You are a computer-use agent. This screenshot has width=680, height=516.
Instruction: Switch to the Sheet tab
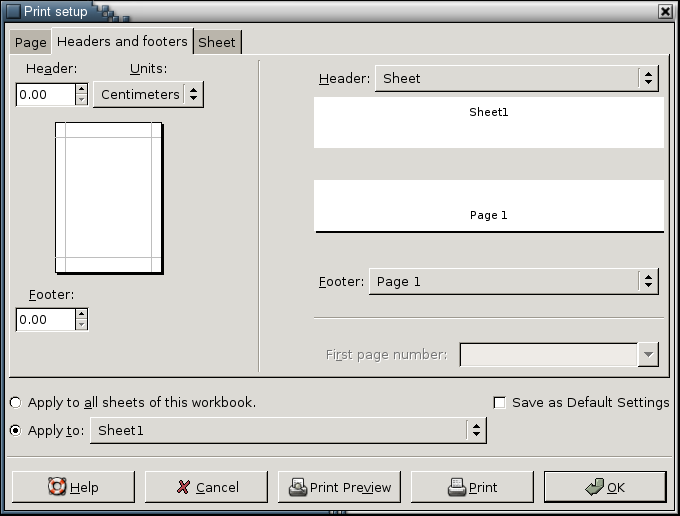click(217, 43)
